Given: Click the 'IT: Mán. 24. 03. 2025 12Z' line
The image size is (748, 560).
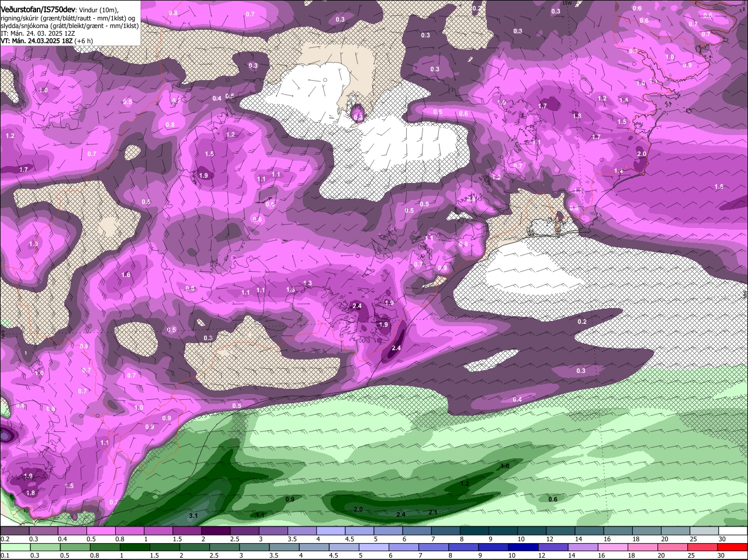Looking at the screenshot, I should coord(38,33).
